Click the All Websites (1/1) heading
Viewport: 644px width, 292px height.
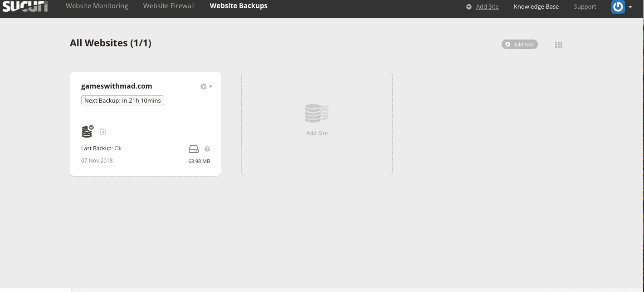tap(111, 43)
